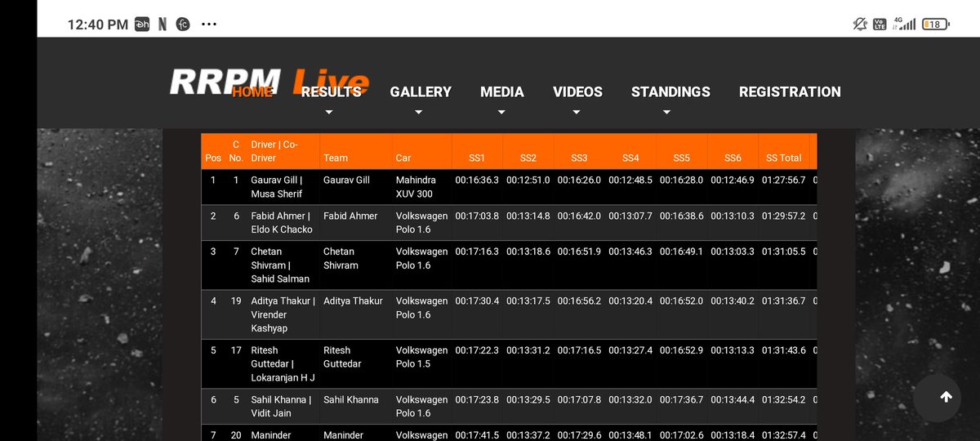Tap the N notification icon in status bar
The image size is (980, 441).
(163, 24)
